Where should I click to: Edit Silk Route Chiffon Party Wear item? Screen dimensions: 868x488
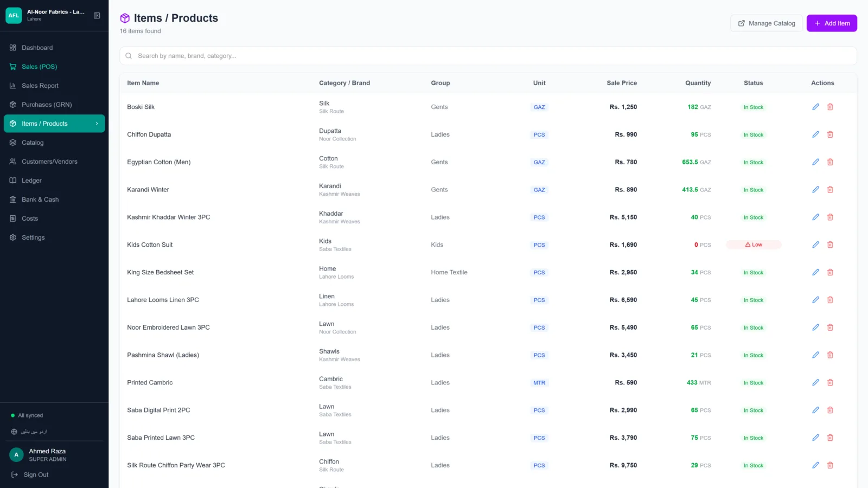(815, 465)
